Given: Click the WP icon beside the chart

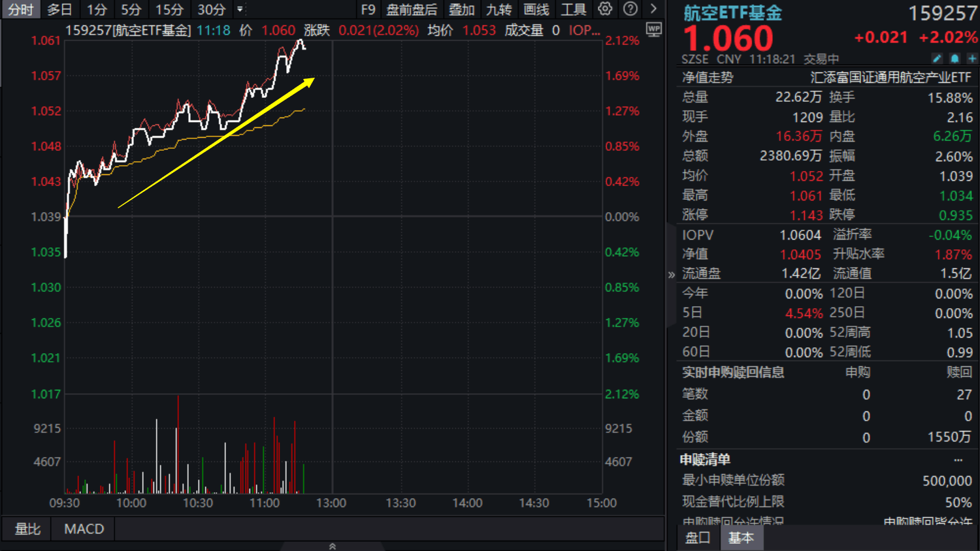Looking at the screenshot, I should (x=654, y=29).
